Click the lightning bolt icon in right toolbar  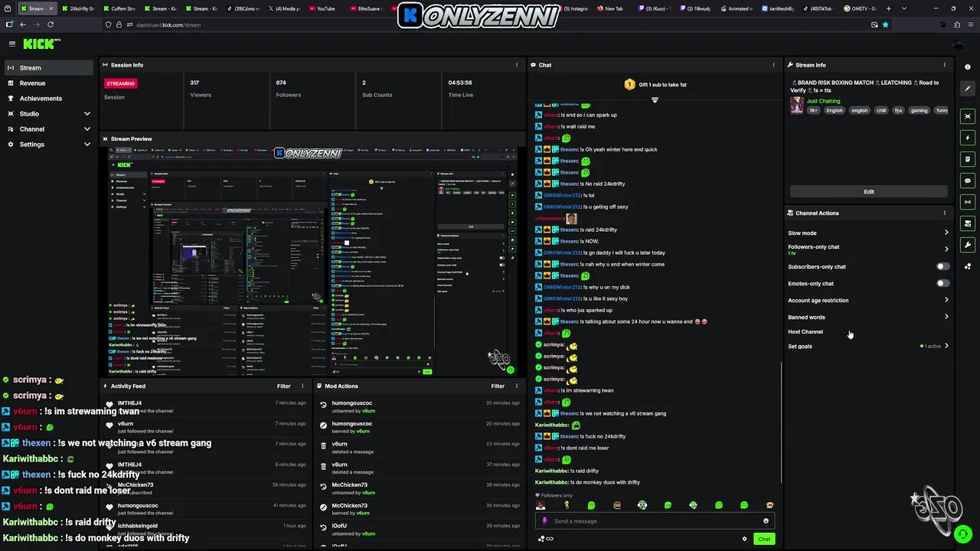968,138
